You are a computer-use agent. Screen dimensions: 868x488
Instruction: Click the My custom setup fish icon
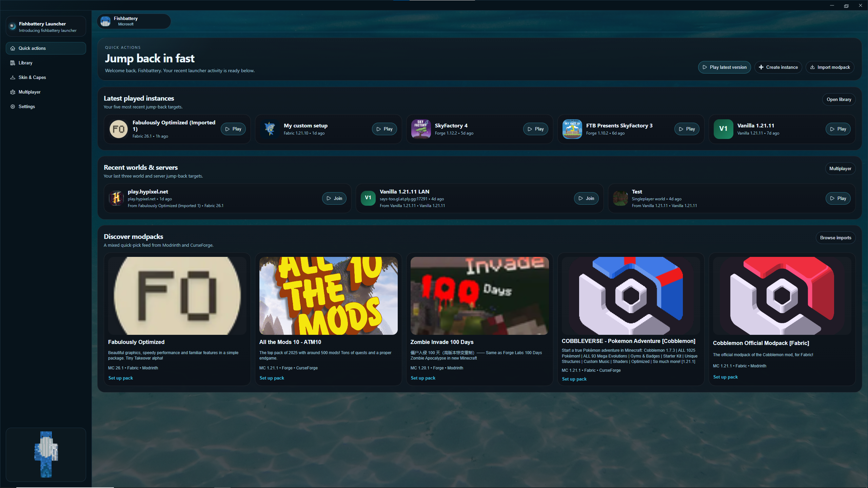point(270,129)
